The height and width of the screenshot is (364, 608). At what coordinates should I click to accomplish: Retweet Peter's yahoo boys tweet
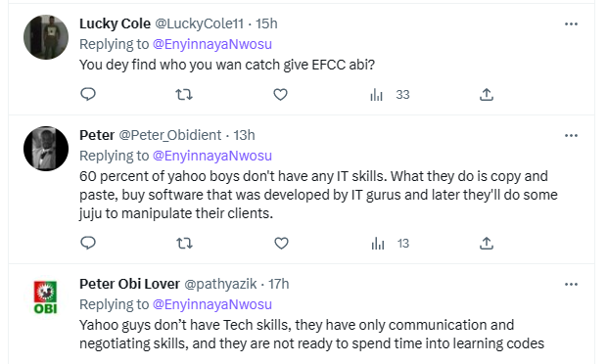[184, 244]
